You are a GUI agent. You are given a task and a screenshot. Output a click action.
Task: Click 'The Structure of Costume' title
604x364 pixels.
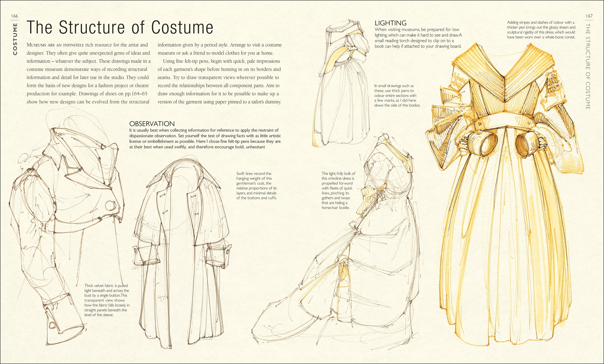pos(120,27)
